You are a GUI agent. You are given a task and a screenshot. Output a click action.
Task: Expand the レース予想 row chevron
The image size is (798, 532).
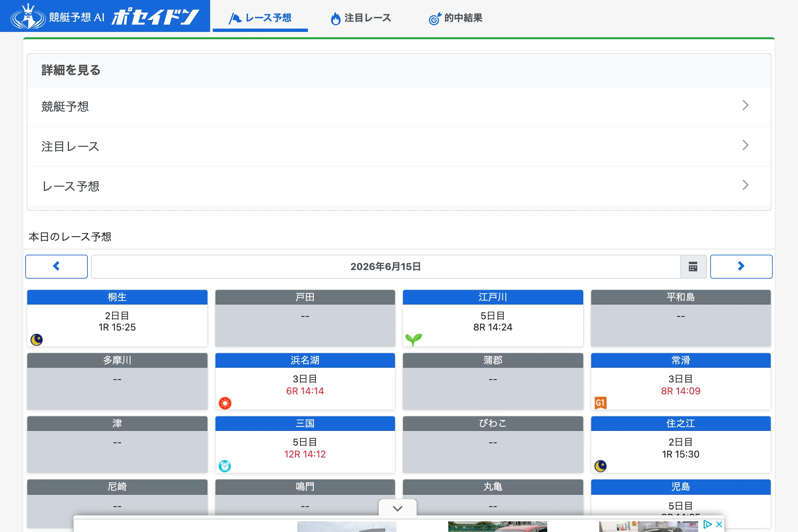pyautogui.click(x=745, y=185)
